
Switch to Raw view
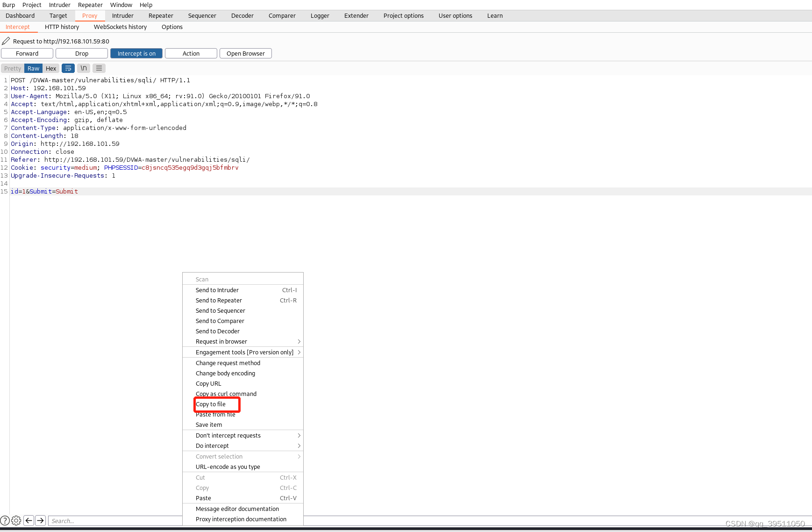[x=34, y=68]
